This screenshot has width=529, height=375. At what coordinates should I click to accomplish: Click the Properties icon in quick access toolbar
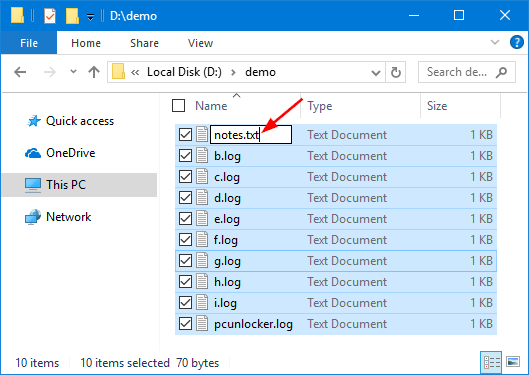pyautogui.click(x=50, y=16)
